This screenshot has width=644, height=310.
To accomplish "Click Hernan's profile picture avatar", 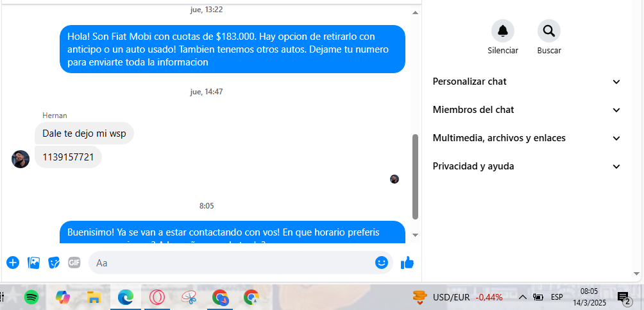I will 21,159.
